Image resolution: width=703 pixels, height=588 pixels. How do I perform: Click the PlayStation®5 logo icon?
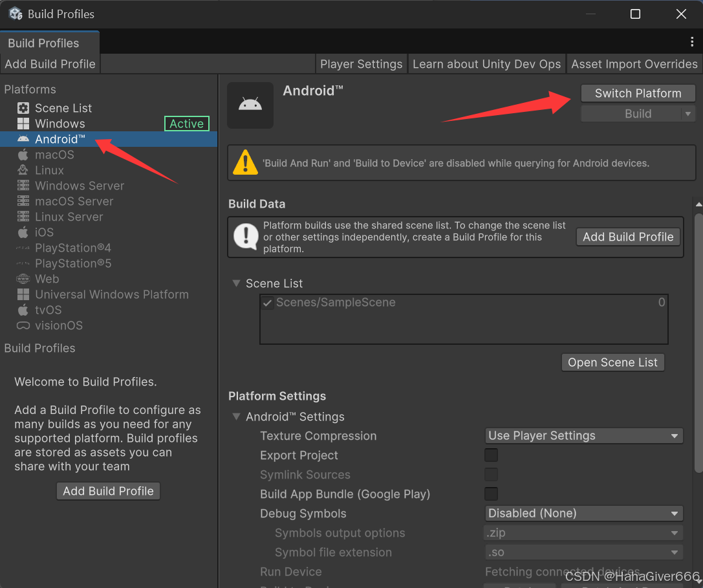tap(23, 263)
